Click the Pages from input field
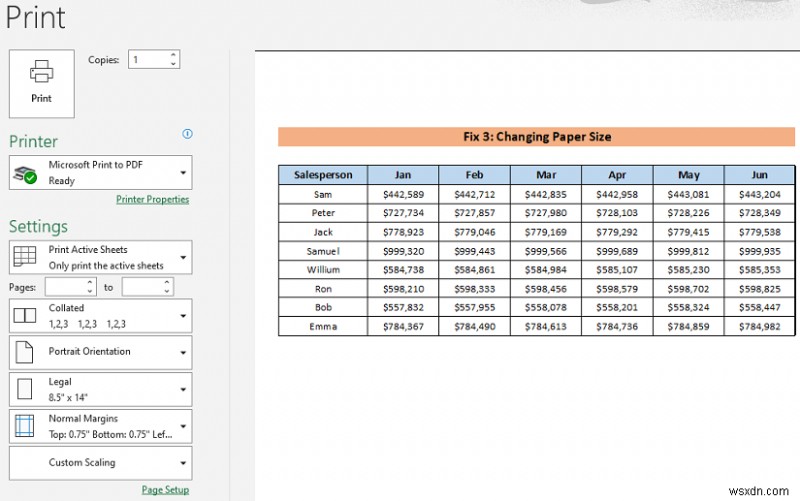Viewport: 800px width, 501px height. [x=65, y=287]
